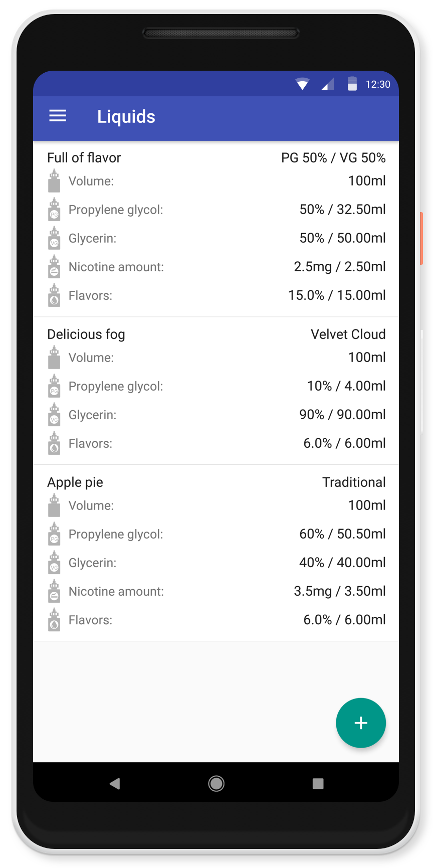This screenshot has width=434, height=868.
Task: Click the Liquids title in app bar
Action: tap(126, 116)
